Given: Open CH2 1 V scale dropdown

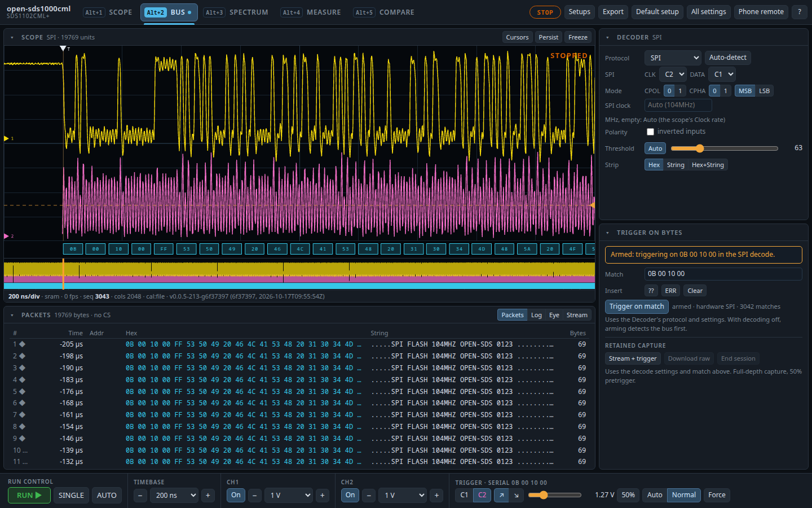Looking at the screenshot, I should (x=404, y=495).
